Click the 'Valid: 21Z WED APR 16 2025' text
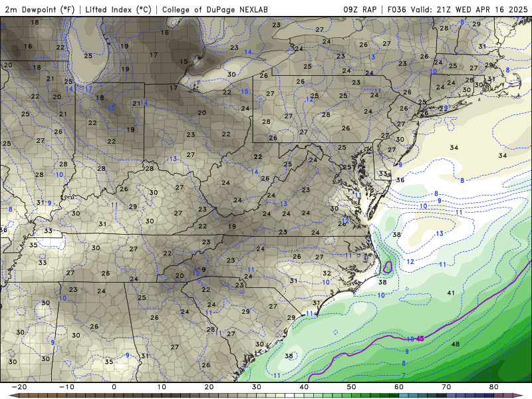The width and height of the screenshot is (532, 399). point(469,9)
